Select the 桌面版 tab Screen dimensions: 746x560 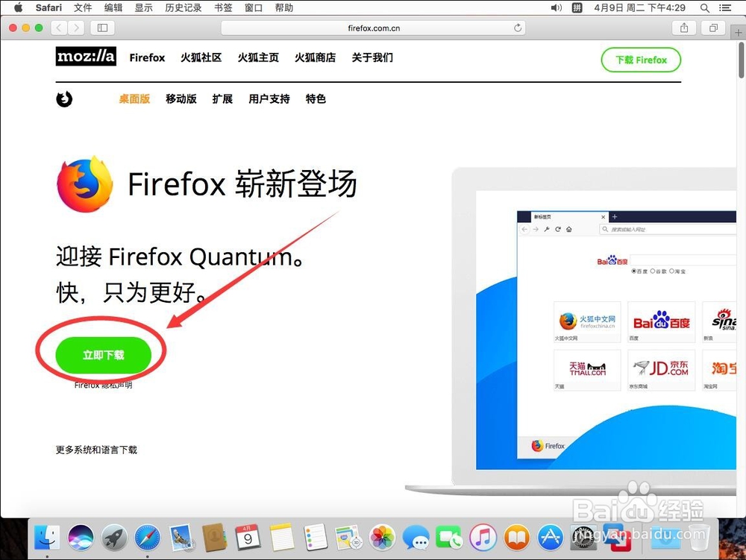(134, 98)
